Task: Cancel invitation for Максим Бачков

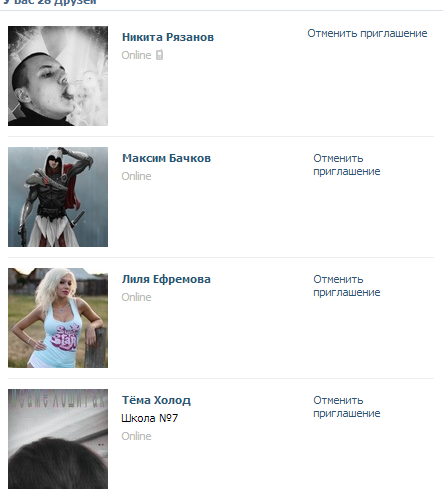Action: coord(347,165)
